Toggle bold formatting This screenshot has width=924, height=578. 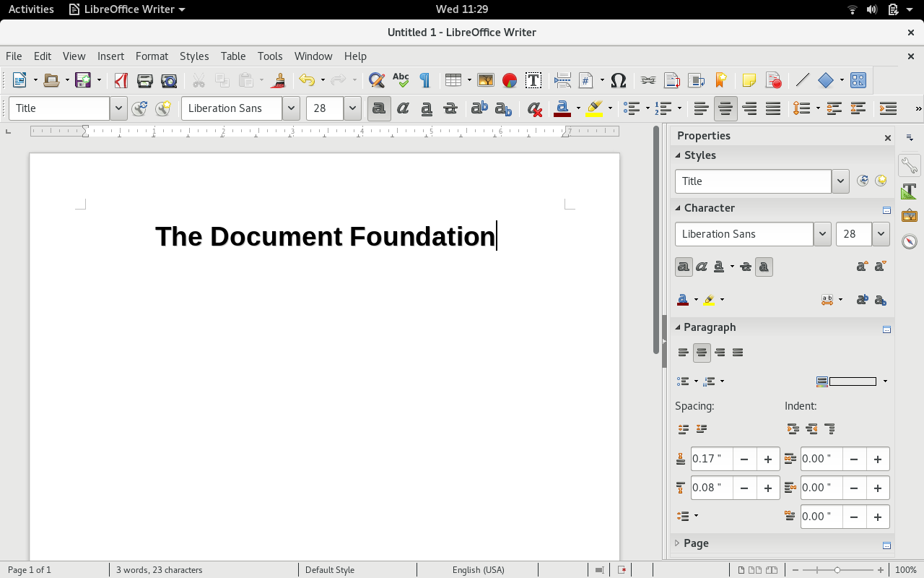[379, 108]
